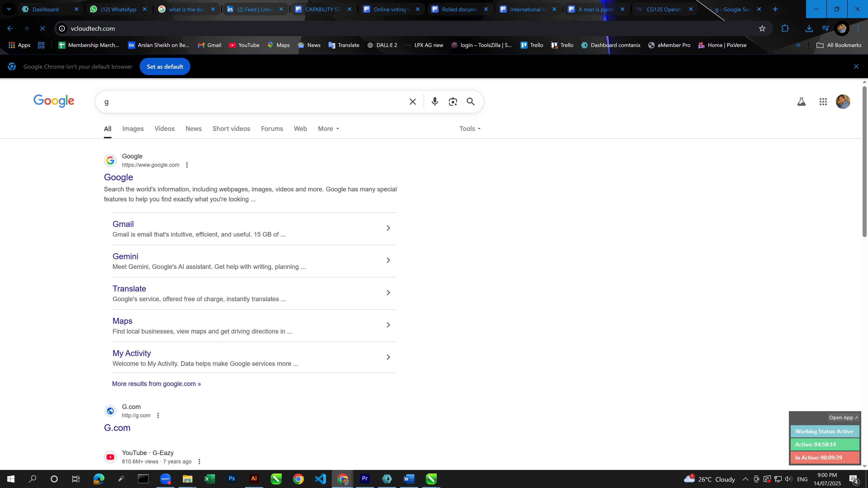
Task: Bookmark this page with the star icon
Action: coord(762,29)
